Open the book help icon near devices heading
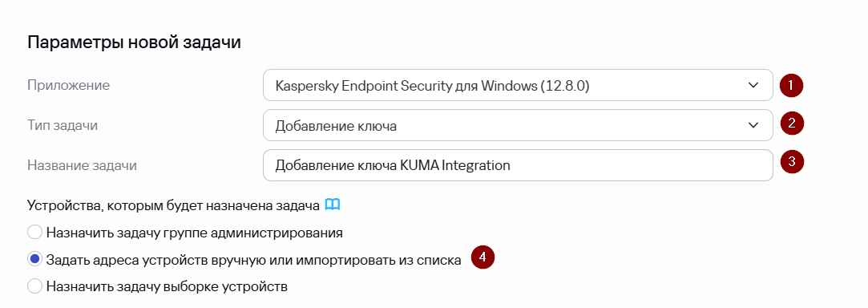Viewport: 868px width, 308px height. click(x=332, y=205)
